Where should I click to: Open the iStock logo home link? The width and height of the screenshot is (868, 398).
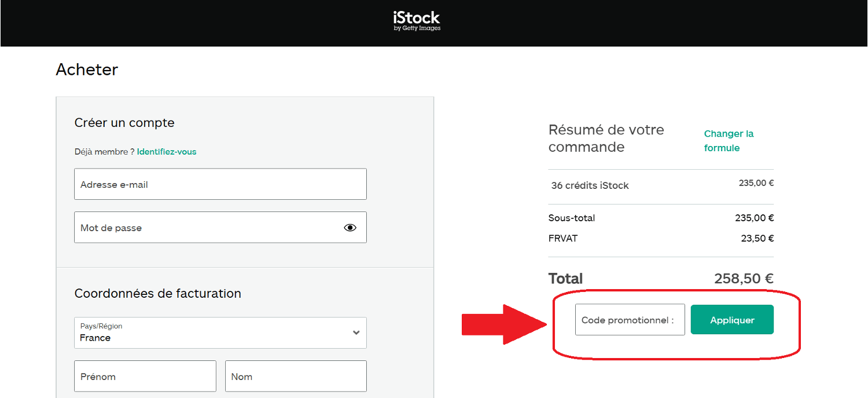(x=417, y=20)
